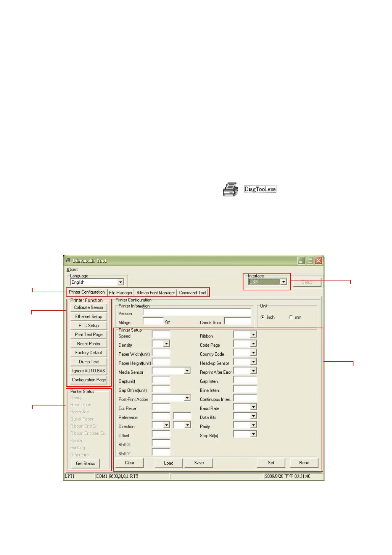Click the Continuous Inten. field
392x555 pixels.
(x=245, y=398)
